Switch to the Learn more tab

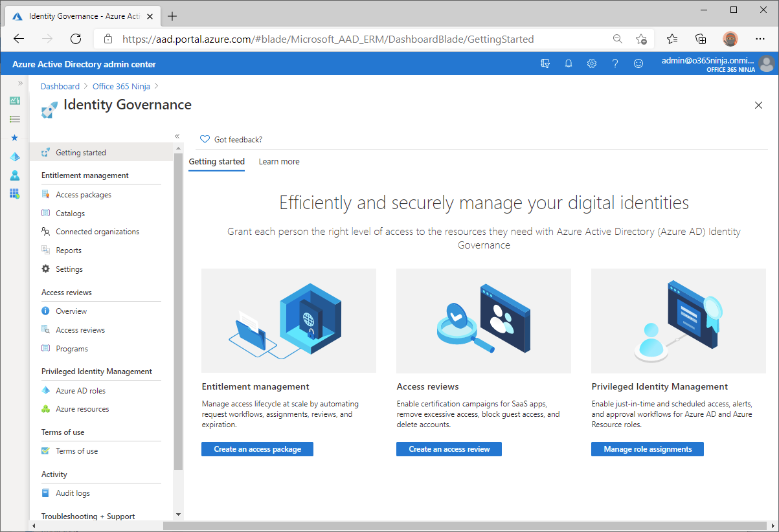click(x=278, y=161)
